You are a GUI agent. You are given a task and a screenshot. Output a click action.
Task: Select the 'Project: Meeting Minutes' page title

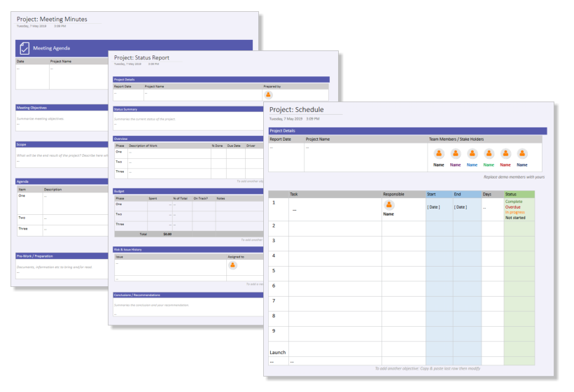pos(52,19)
